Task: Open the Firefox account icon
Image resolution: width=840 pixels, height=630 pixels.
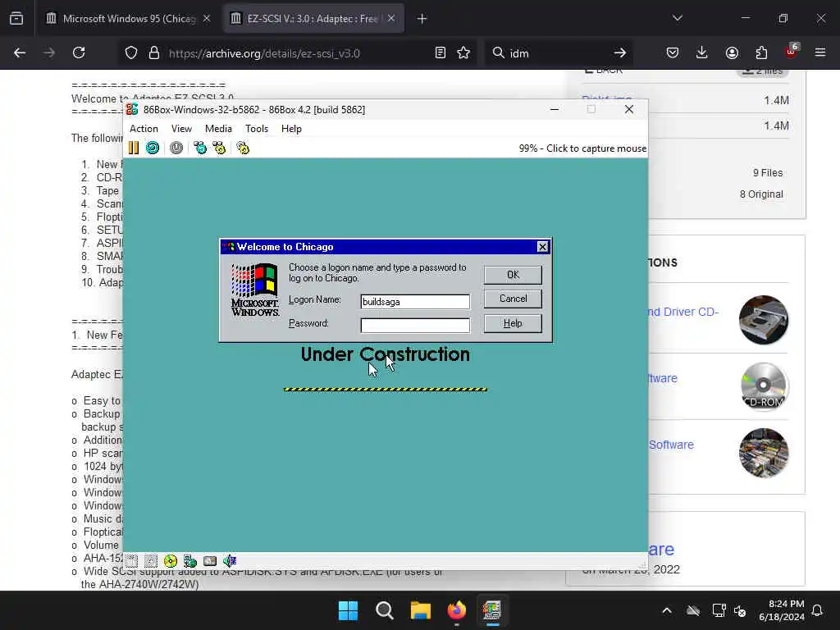Action: click(x=732, y=52)
